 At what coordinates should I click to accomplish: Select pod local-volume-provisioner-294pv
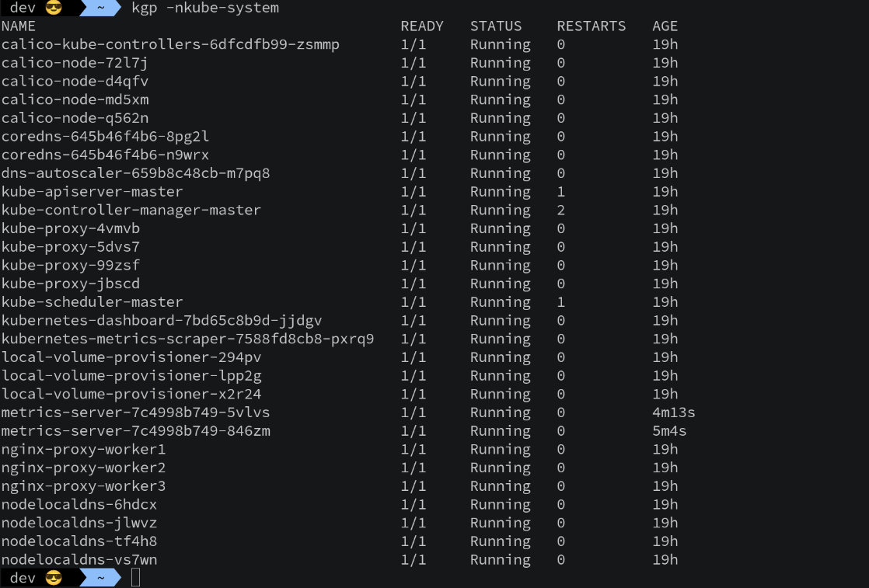coord(131,357)
